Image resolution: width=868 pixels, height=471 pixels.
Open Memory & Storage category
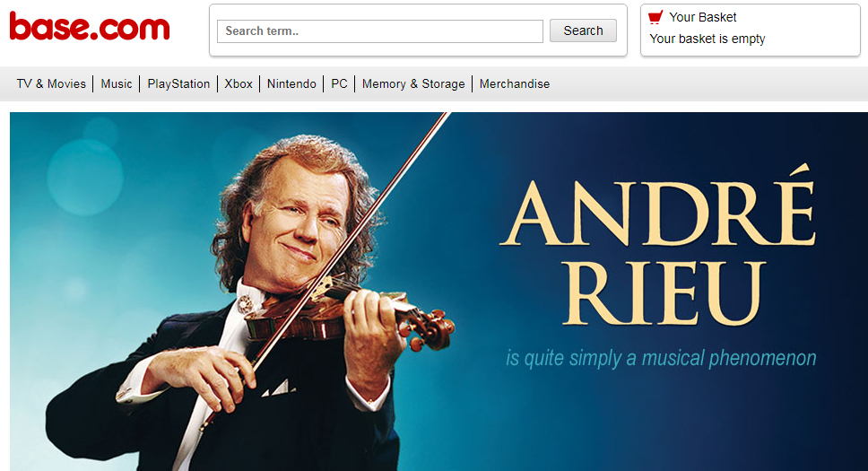tap(413, 83)
